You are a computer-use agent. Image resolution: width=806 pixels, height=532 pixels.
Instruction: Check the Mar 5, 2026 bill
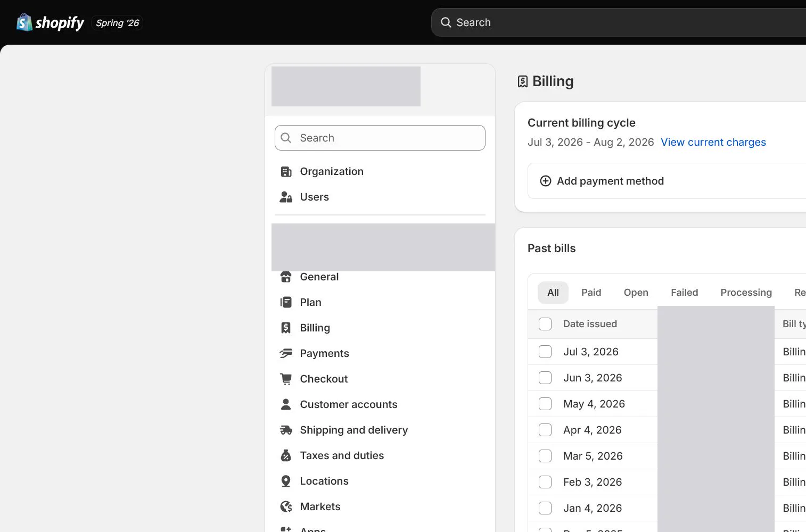[x=545, y=456]
